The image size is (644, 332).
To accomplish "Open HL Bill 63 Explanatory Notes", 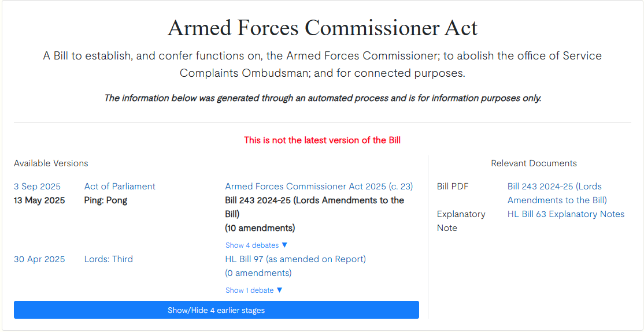I will 565,214.
